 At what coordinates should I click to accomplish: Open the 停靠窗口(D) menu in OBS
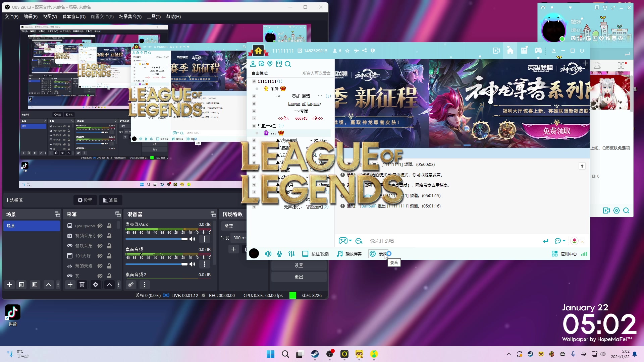pos(74,16)
